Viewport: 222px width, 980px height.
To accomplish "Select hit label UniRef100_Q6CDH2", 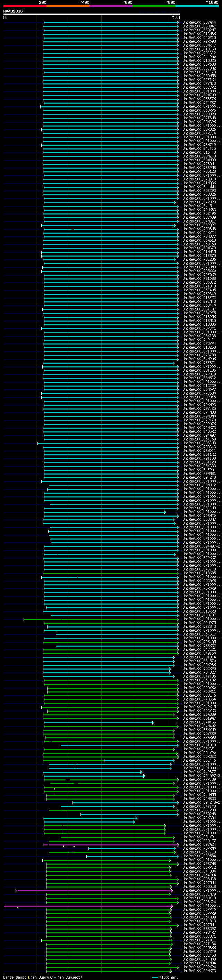I will [x=199, y=68].
